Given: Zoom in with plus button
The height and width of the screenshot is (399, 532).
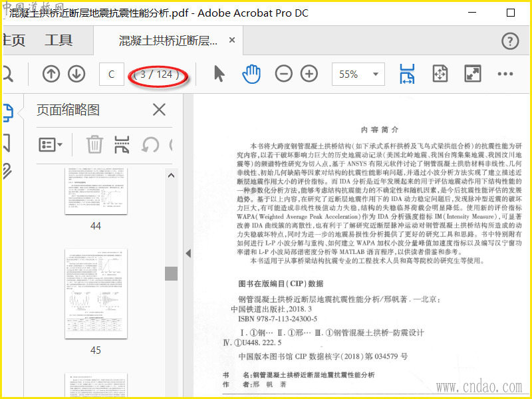Looking at the screenshot, I should click(x=309, y=74).
